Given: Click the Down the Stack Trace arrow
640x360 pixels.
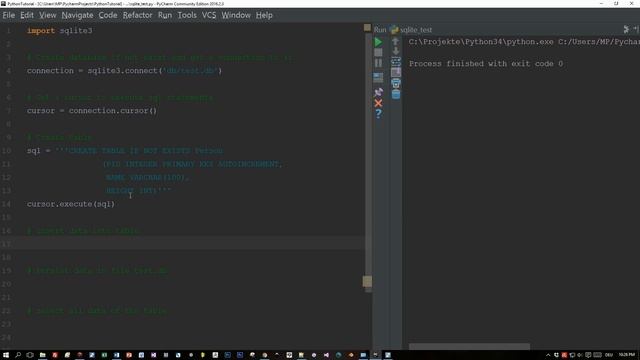Looking at the screenshot, I should click(396, 51).
